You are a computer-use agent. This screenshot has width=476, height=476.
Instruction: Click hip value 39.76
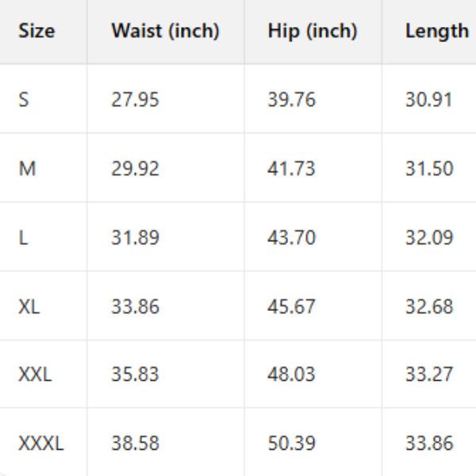click(291, 101)
